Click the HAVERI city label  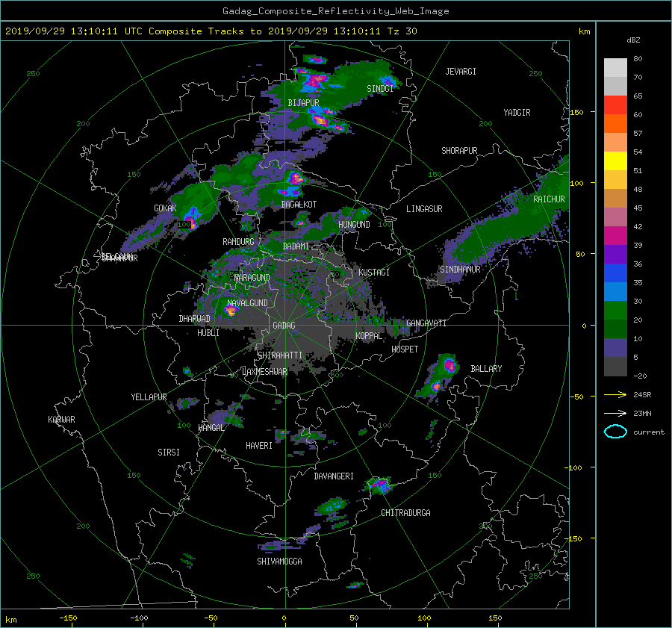(x=259, y=446)
